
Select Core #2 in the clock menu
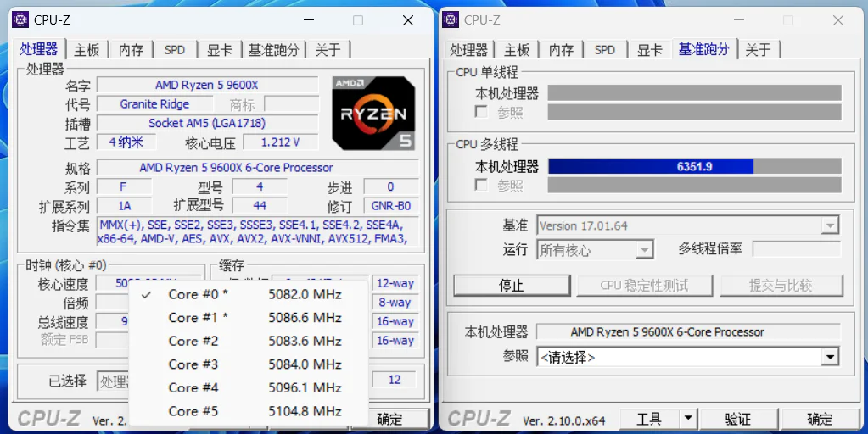249,341
